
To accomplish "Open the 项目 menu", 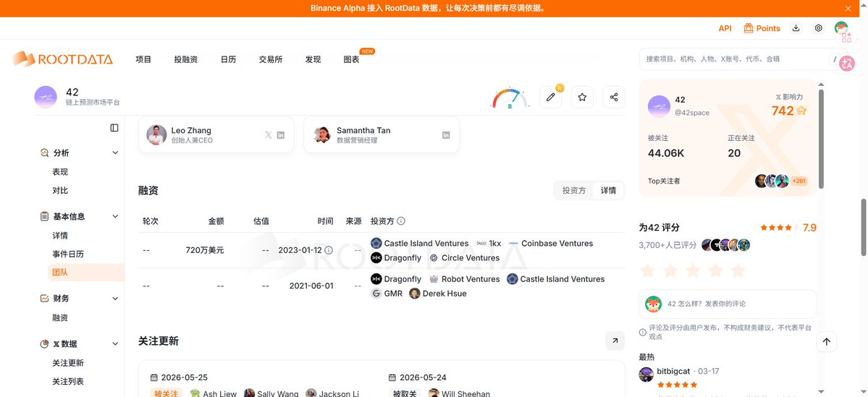I will [x=143, y=60].
